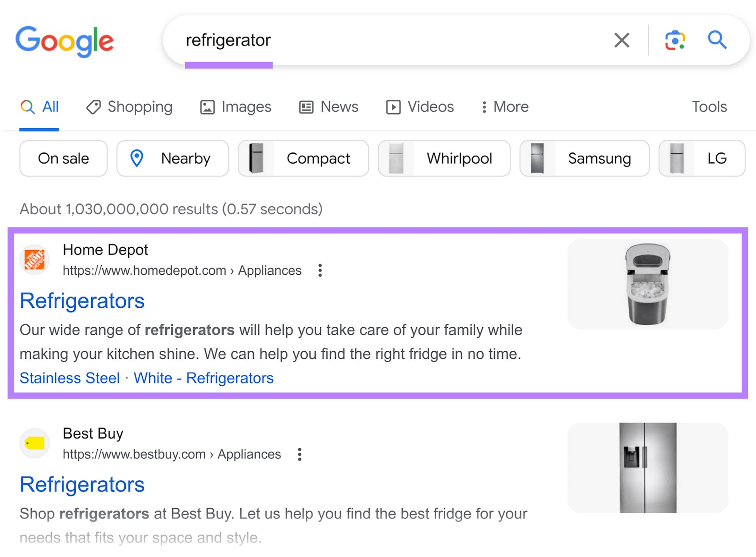Screen dimensions: 756x557
Task: Click the Best Buy favicon
Action: (34, 443)
